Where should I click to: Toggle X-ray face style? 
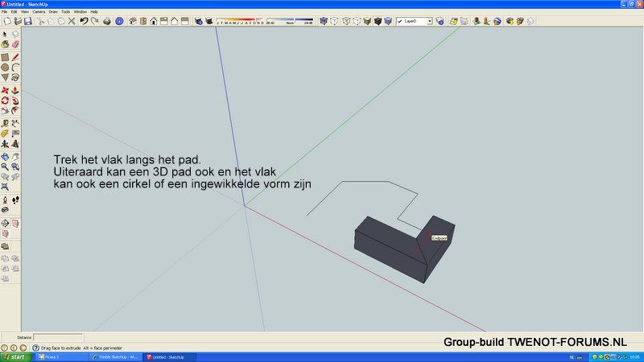pyautogui.click(x=324, y=21)
